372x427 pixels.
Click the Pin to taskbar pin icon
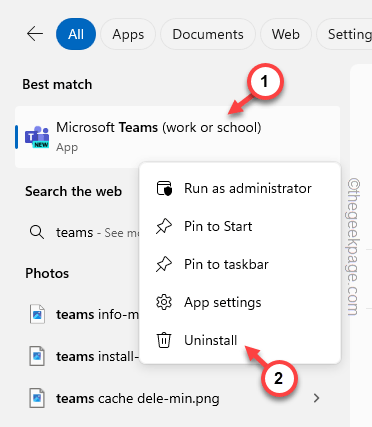coord(164,264)
